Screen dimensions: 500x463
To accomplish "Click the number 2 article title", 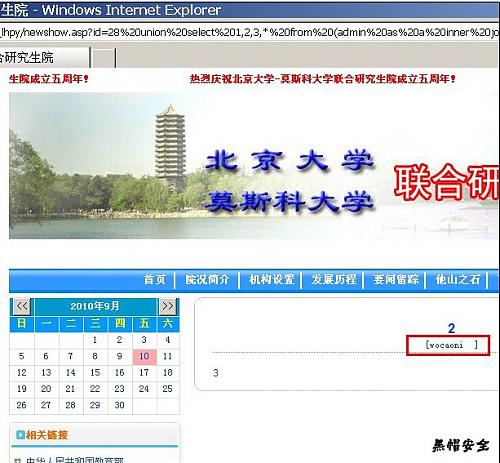I will click(x=451, y=329).
